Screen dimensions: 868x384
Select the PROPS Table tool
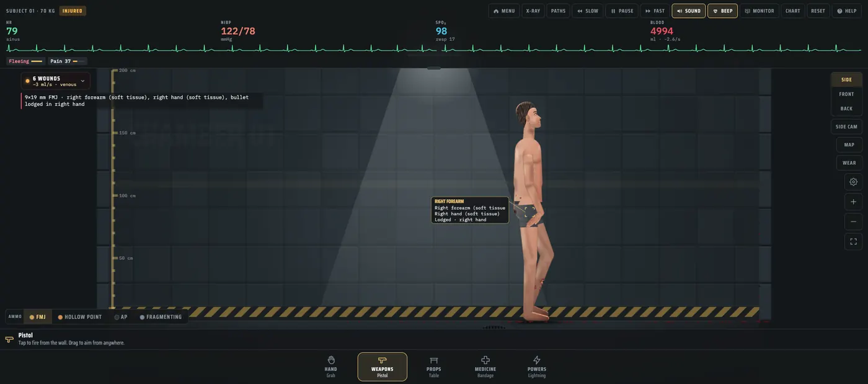(433, 367)
